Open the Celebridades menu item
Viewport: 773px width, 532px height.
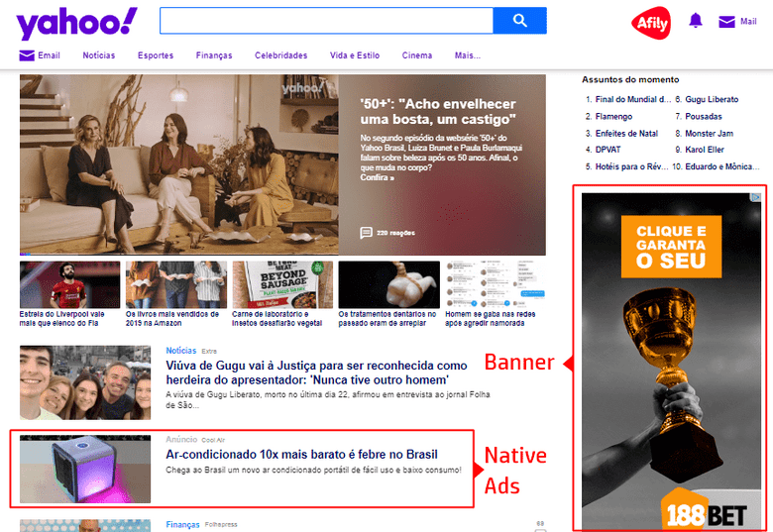pyautogui.click(x=281, y=55)
